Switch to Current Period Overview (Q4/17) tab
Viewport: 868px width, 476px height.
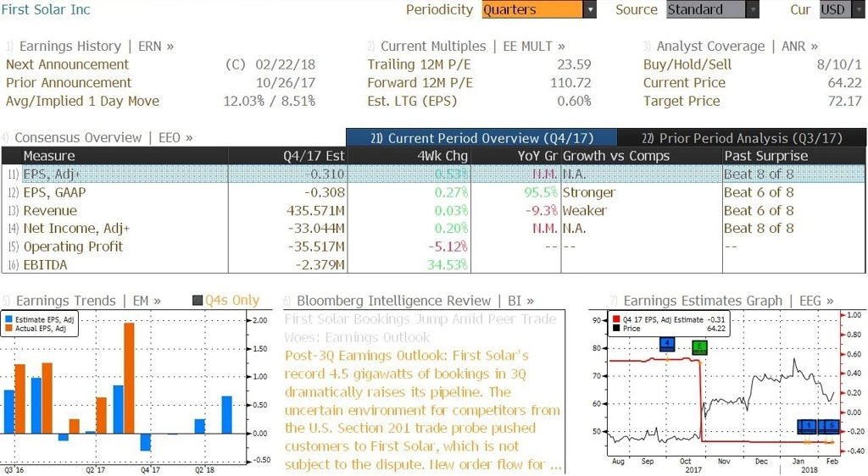tap(481, 138)
